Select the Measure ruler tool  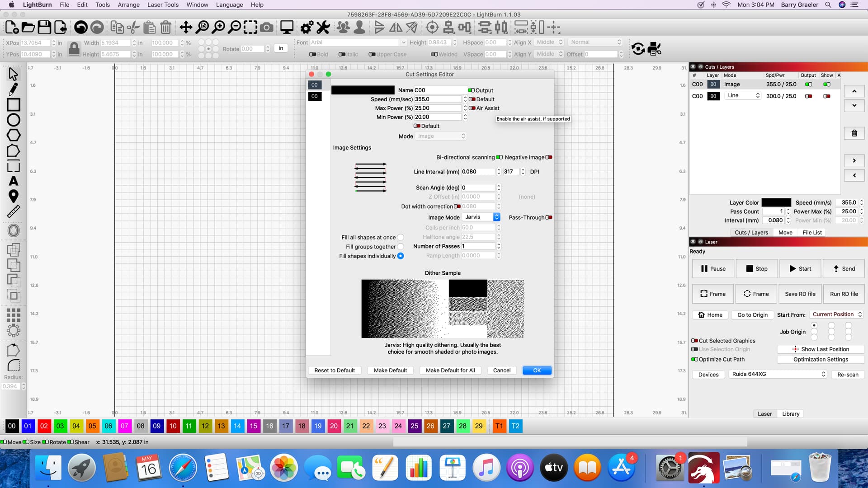14,211
